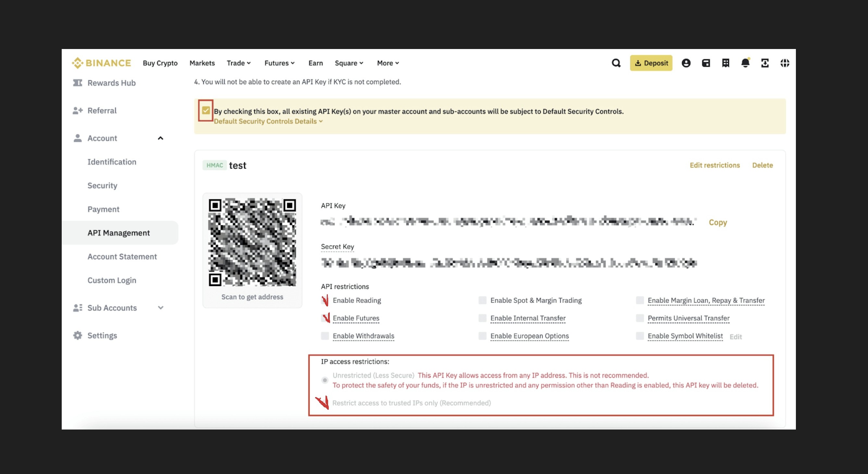Click the Edit restrictions link
868x474 pixels.
tap(715, 165)
